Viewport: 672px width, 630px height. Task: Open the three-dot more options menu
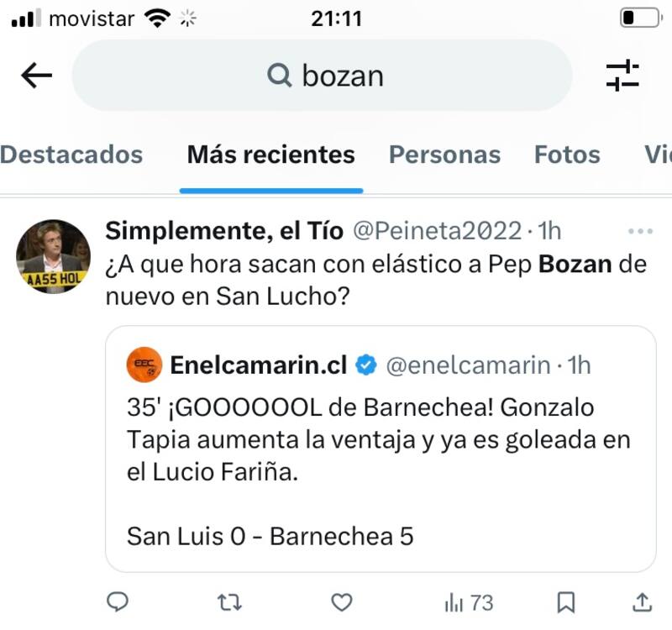click(641, 230)
